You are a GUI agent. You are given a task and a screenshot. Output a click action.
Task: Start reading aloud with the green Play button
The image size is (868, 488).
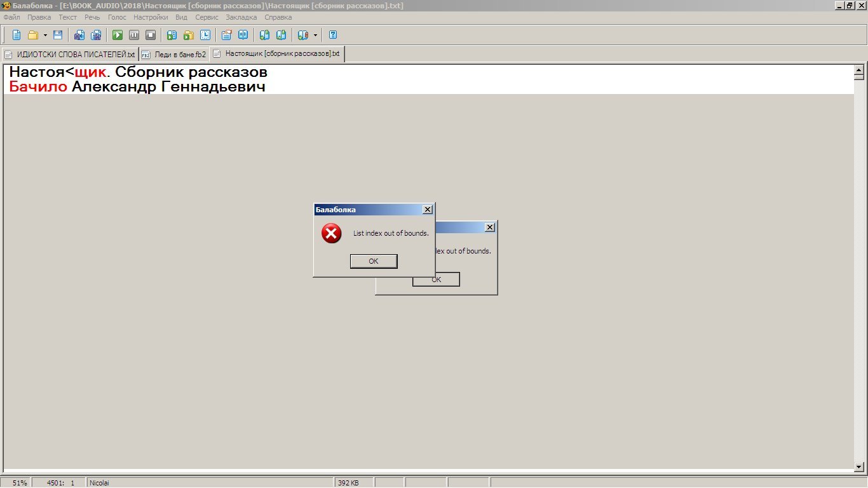coord(118,35)
